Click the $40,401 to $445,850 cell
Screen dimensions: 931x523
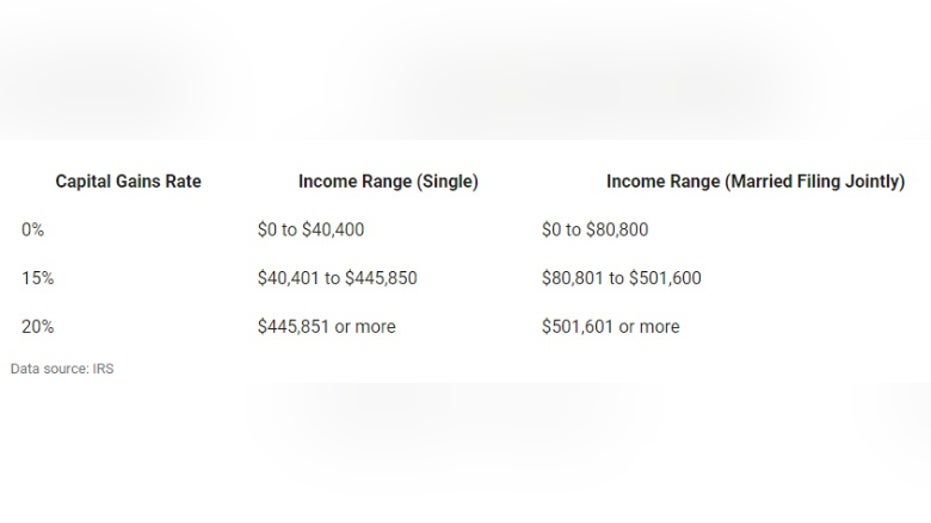[x=337, y=278]
